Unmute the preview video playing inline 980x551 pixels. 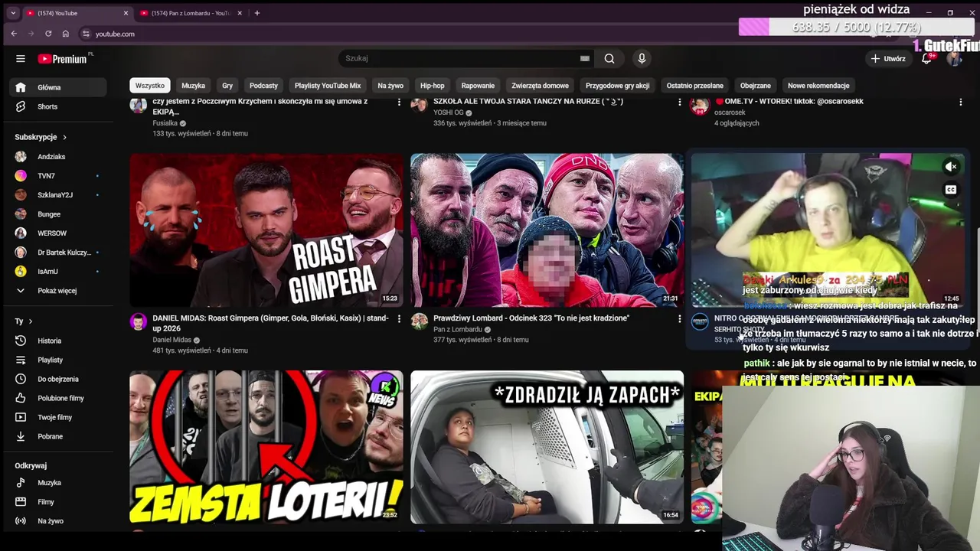pyautogui.click(x=951, y=167)
